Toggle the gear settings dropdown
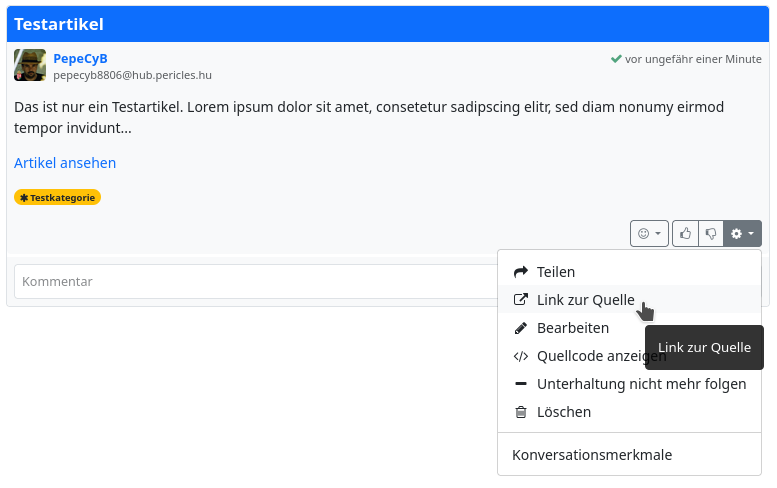Image resolution: width=777 pixels, height=488 pixels. coord(742,233)
